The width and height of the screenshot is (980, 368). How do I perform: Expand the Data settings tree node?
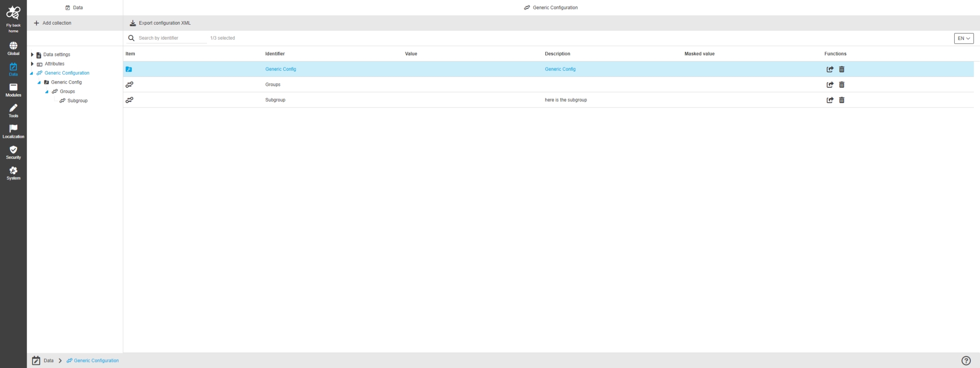click(x=32, y=55)
